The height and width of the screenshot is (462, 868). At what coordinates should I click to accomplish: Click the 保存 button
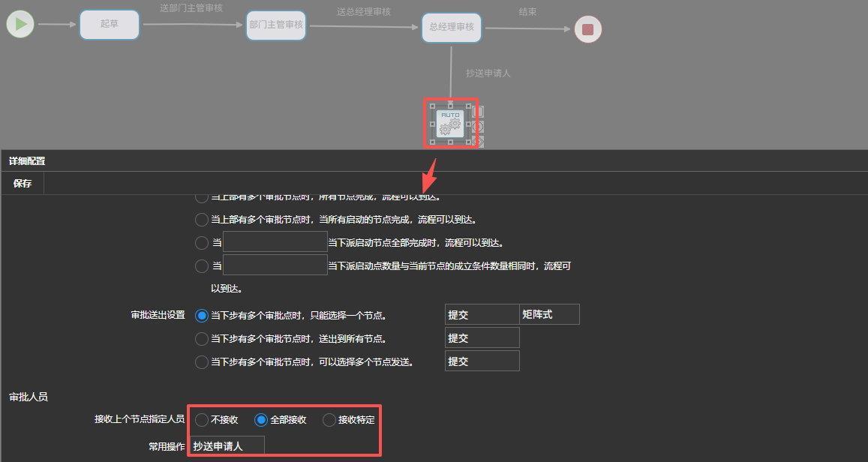coord(23,184)
